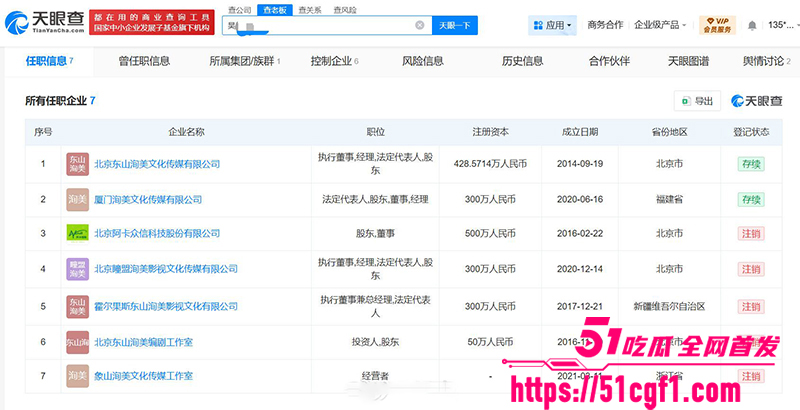Click the 企业名称 column header
The image size is (800, 410).
[x=186, y=132]
